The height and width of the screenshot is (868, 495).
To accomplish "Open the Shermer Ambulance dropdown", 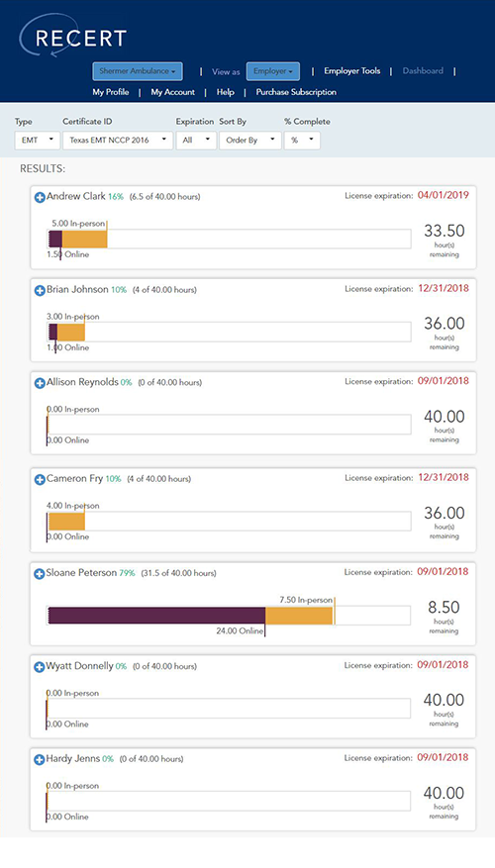I will 138,71.
